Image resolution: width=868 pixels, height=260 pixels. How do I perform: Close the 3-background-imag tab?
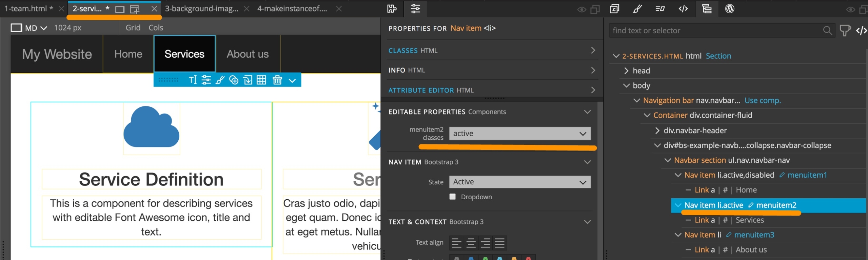click(246, 9)
